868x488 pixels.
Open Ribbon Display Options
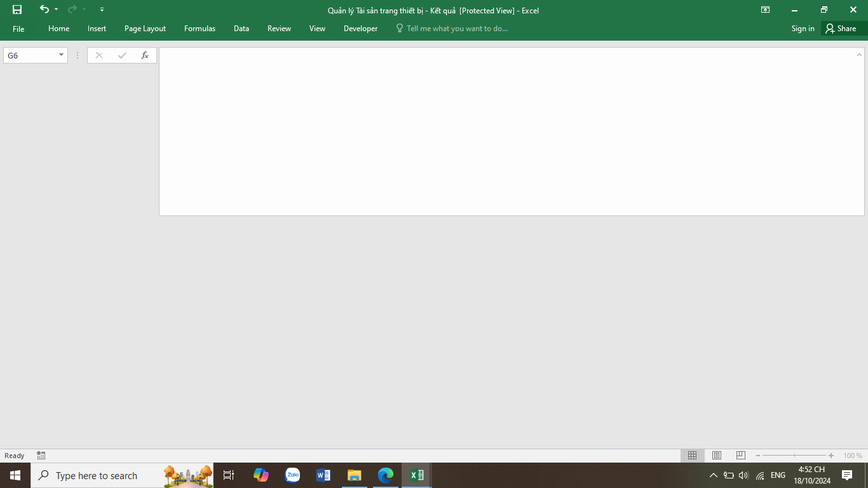[765, 10]
